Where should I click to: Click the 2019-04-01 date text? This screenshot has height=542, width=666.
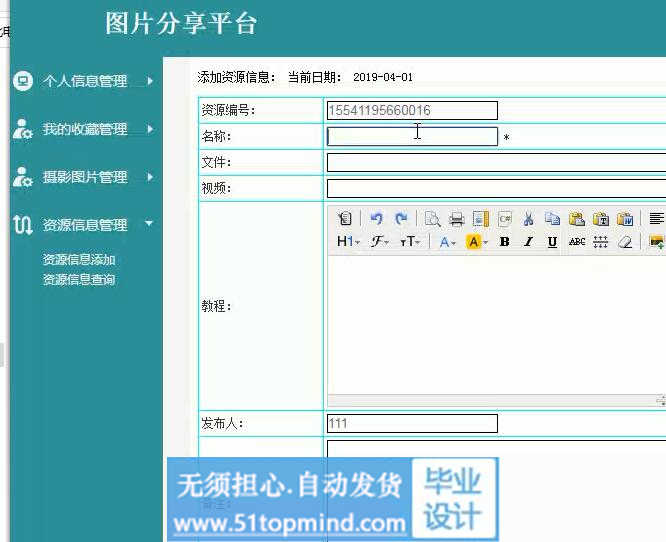coord(383,77)
